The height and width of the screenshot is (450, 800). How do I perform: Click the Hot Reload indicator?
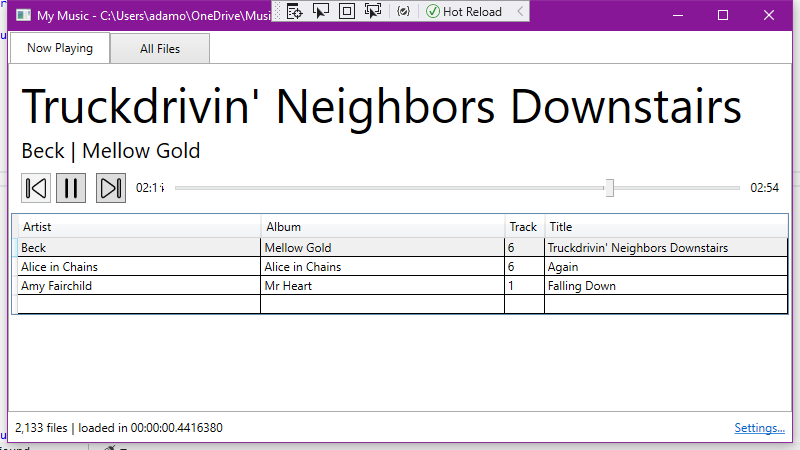click(x=464, y=11)
